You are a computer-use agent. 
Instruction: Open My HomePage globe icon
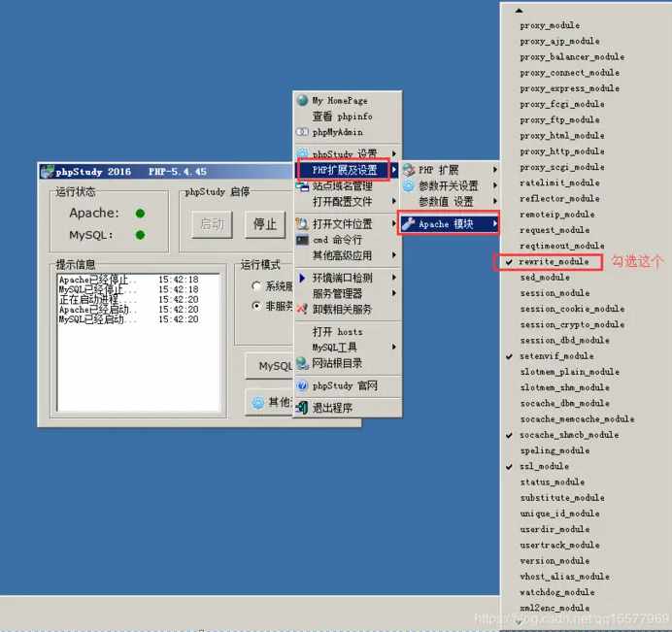coord(303,100)
